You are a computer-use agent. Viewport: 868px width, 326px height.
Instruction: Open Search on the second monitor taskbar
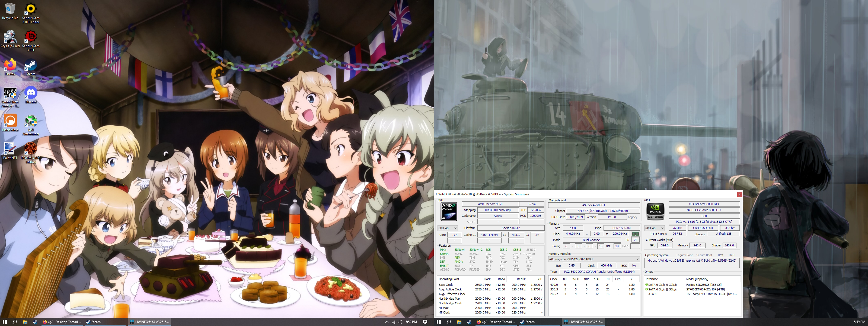point(449,322)
